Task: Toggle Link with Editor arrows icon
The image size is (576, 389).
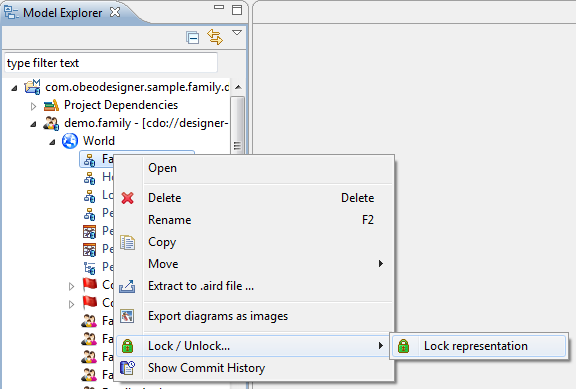Action: coord(215,37)
